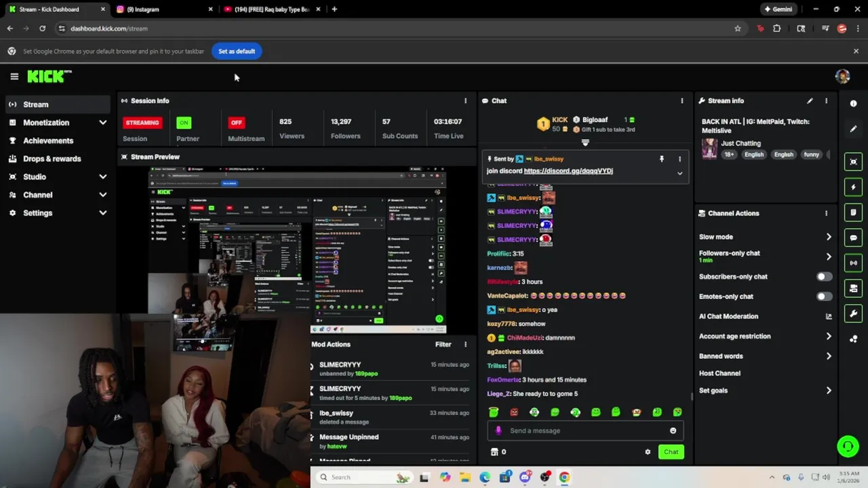Collapse the pinned message with the chevron
Screen dimensions: 868x488
[679, 174]
